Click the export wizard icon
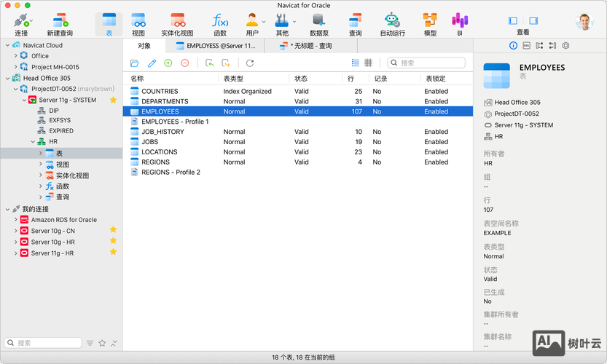This screenshot has width=607, height=364. (x=226, y=63)
